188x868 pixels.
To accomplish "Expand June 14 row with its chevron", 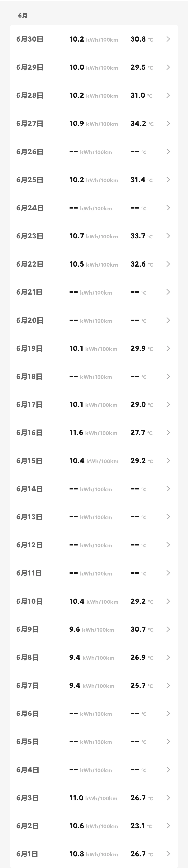I will (168, 489).
